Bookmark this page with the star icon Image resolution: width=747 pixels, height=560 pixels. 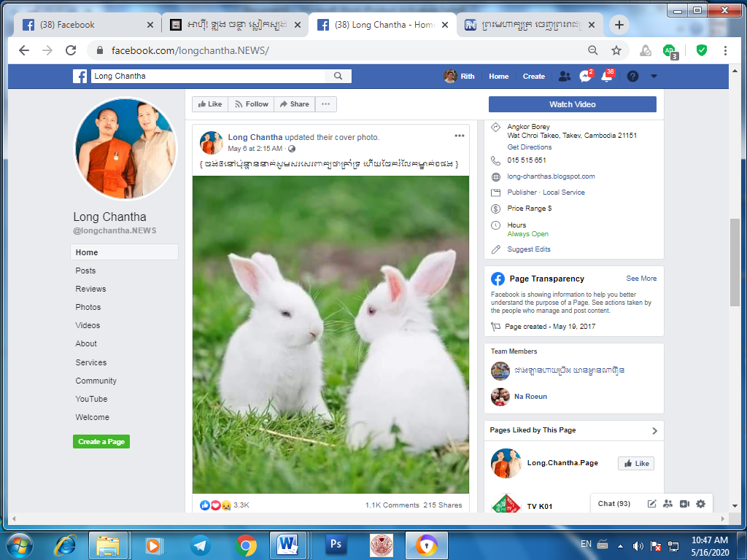point(616,50)
